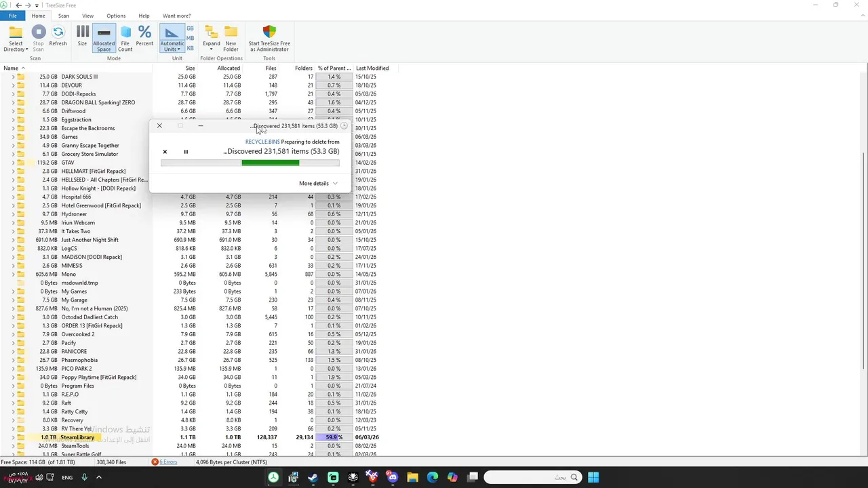Toggle Allocated Space mode
This screenshot has width=868, height=488.
point(104,38)
